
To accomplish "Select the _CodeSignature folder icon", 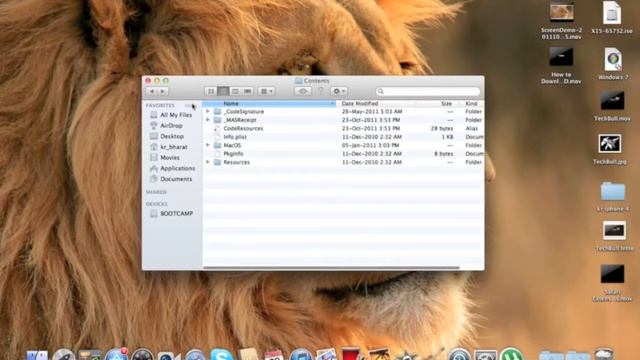I will coord(218,111).
